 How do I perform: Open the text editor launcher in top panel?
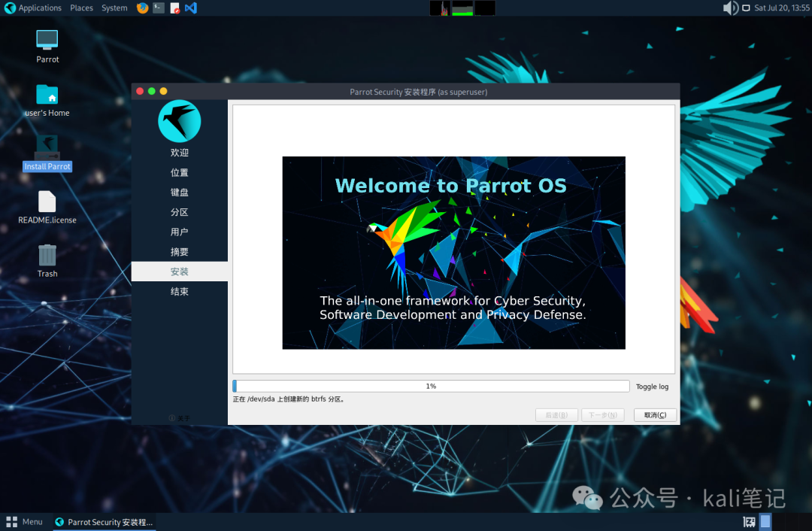pos(175,8)
